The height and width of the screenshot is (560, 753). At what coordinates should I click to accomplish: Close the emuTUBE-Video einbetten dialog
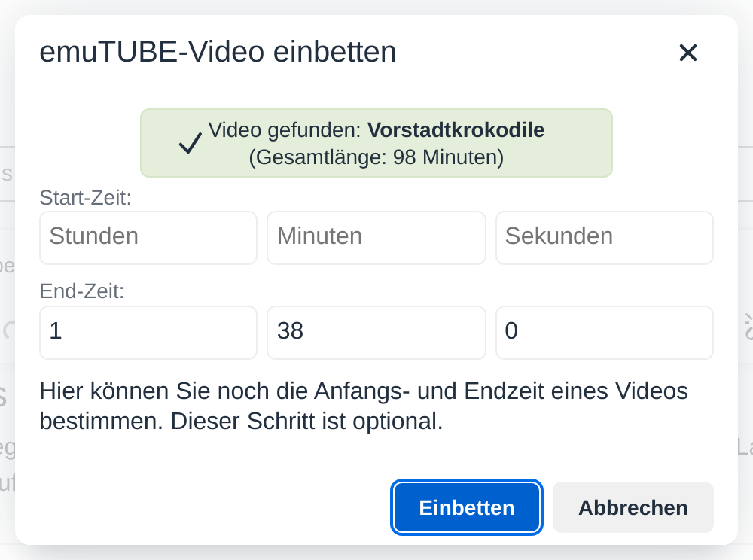point(687,52)
